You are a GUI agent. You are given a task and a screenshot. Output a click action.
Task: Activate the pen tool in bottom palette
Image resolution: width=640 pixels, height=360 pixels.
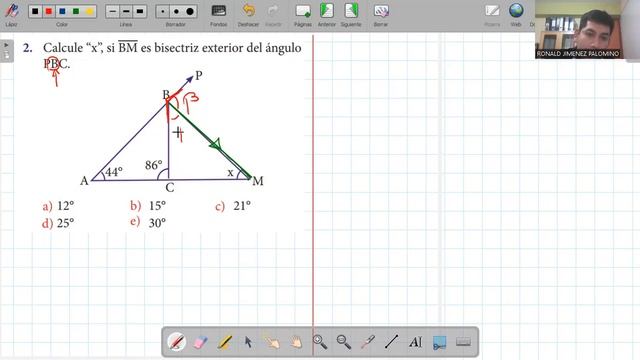pyautogui.click(x=177, y=342)
